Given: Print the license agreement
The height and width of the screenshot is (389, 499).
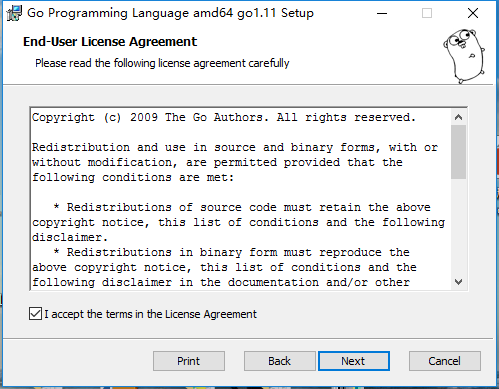Looking at the screenshot, I should click(189, 361).
